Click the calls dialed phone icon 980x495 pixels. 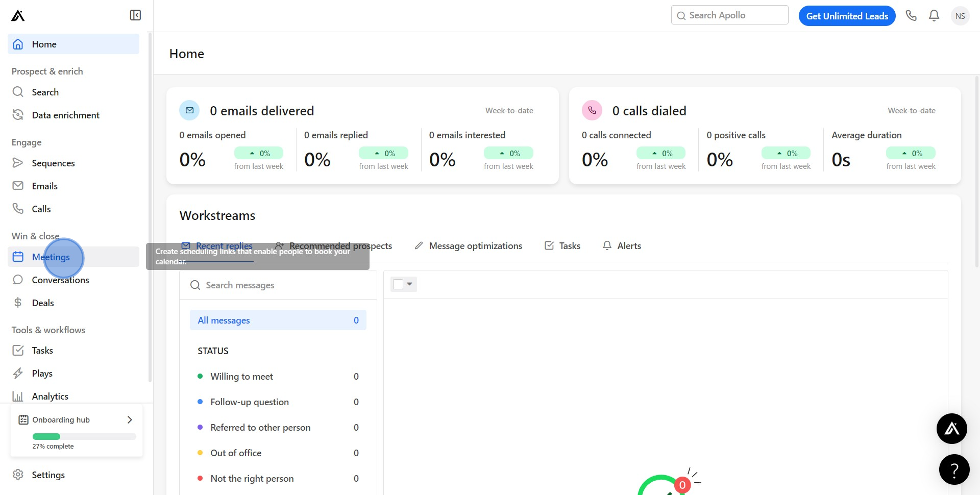point(592,110)
